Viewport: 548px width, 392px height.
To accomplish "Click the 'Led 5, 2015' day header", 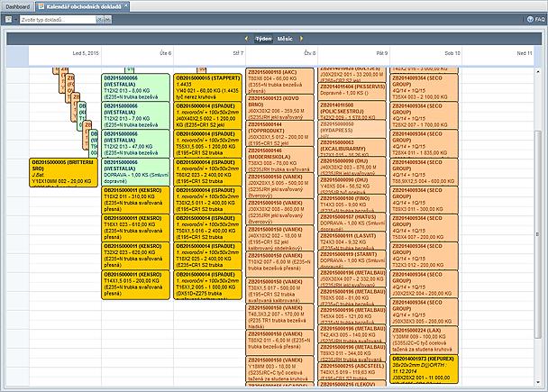I will 86,53.
